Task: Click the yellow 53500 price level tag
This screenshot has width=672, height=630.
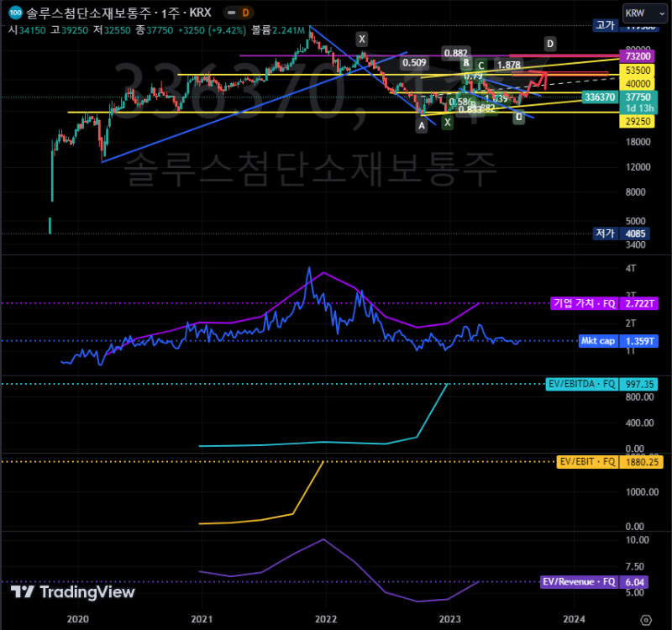Action: point(638,71)
